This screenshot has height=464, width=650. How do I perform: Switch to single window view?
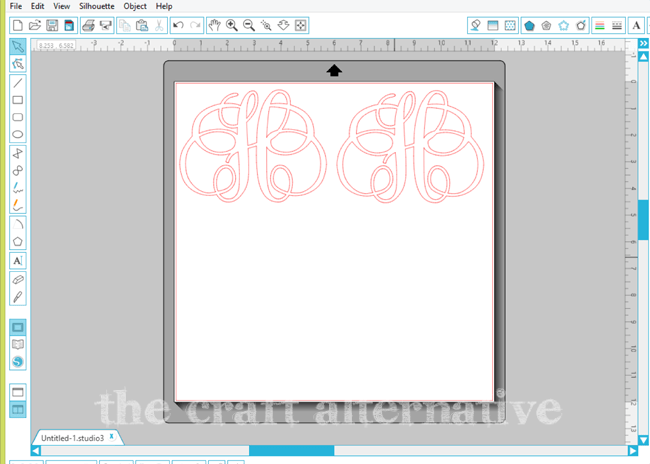[x=17, y=392]
